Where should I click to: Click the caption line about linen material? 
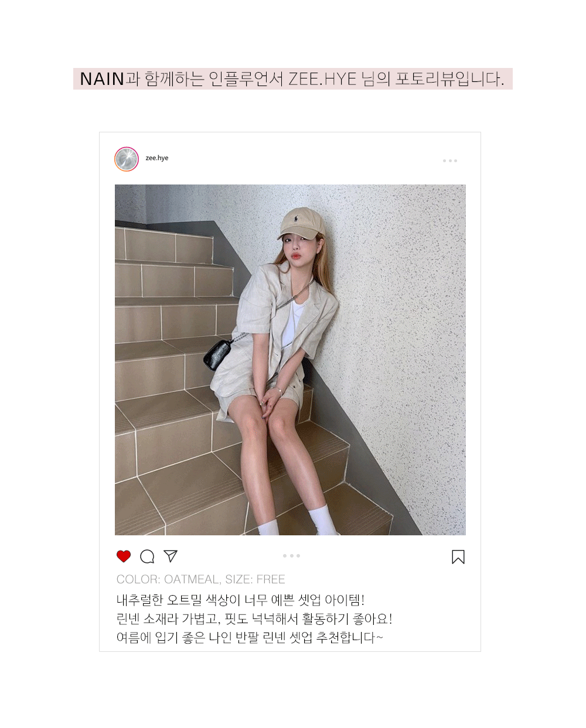[x=254, y=619]
